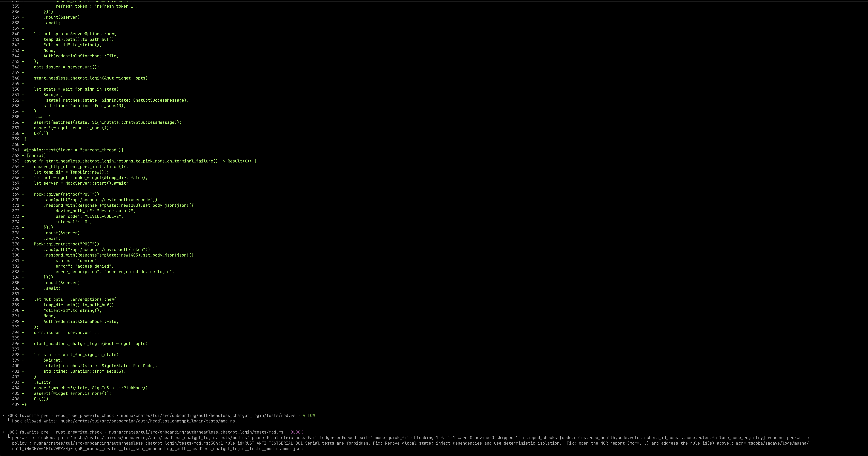
Task: Click the "DEVICE-CODE-2" string literal
Action: coord(103,217)
